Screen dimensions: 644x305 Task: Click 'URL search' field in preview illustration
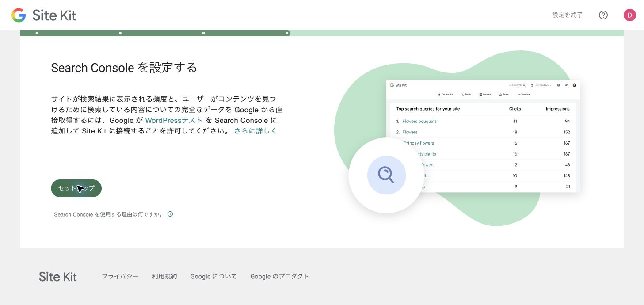[x=518, y=85]
